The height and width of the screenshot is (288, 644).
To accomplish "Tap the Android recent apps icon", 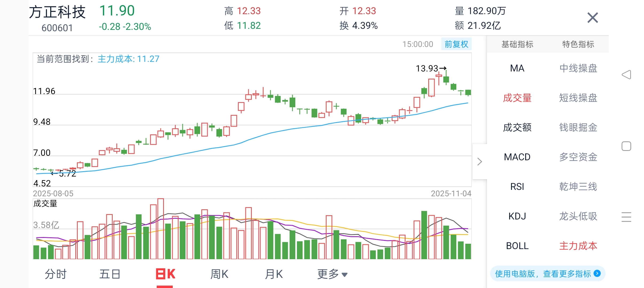I will pos(626,217).
